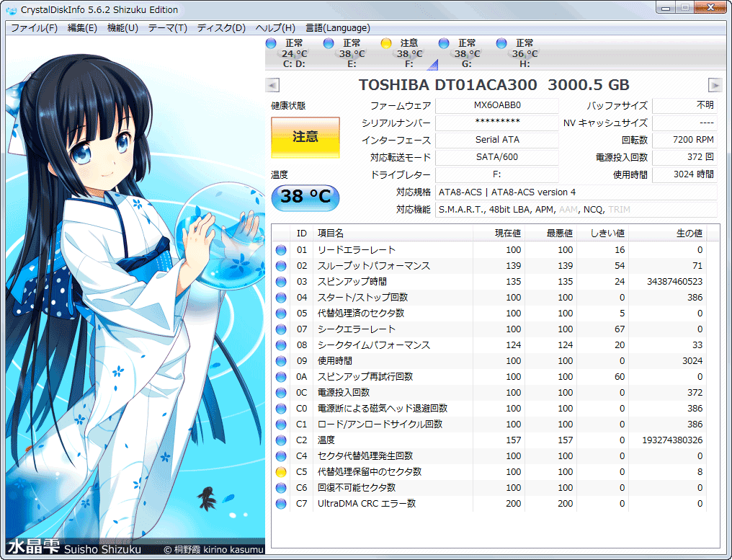
Task: Click the 7200 RPM rotation field
Action: click(x=684, y=140)
